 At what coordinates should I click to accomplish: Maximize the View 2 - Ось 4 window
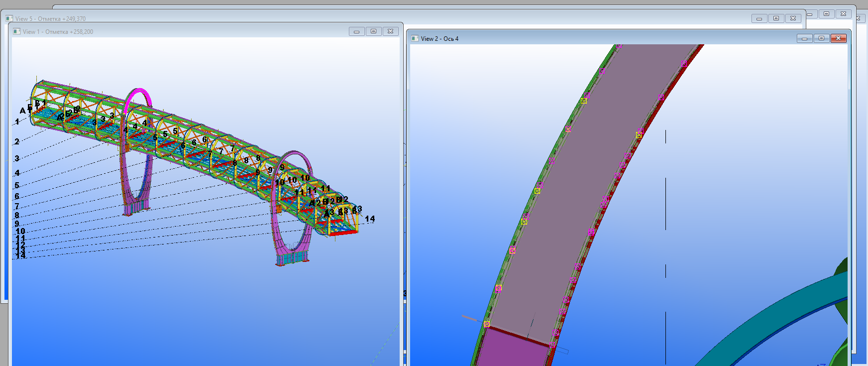point(821,38)
